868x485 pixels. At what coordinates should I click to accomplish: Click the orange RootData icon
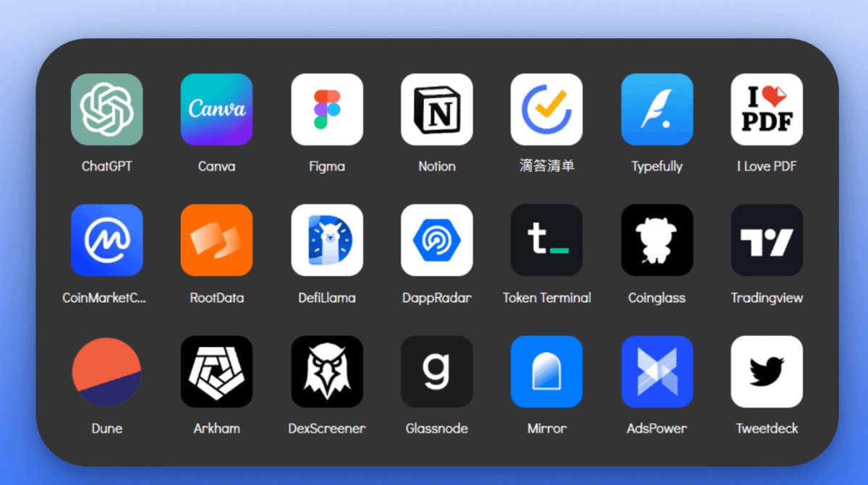pyautogui.click(x=217, y=240)
